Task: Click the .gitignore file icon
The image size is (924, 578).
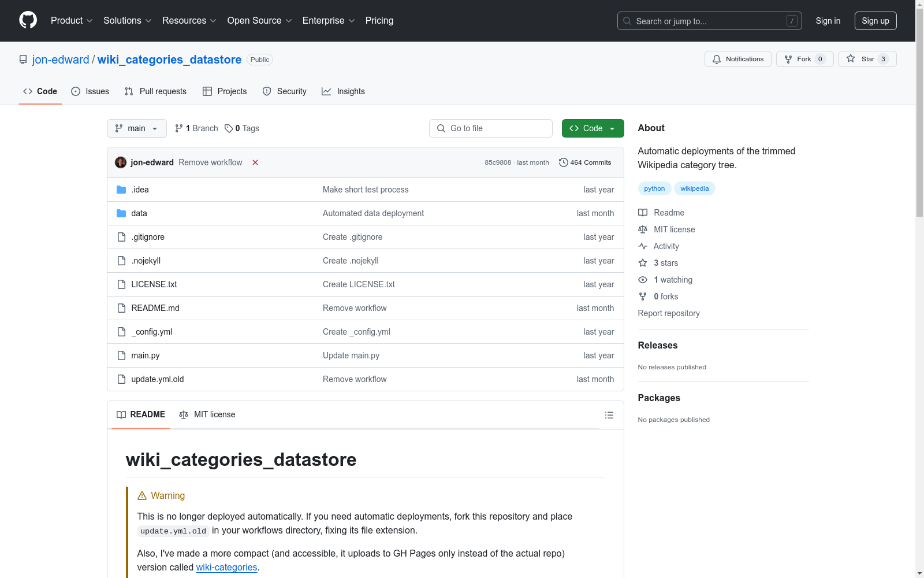Action: click(121, 237)
